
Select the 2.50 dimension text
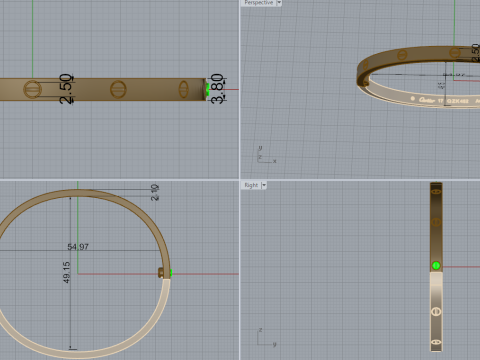click(x=66, y=89)
